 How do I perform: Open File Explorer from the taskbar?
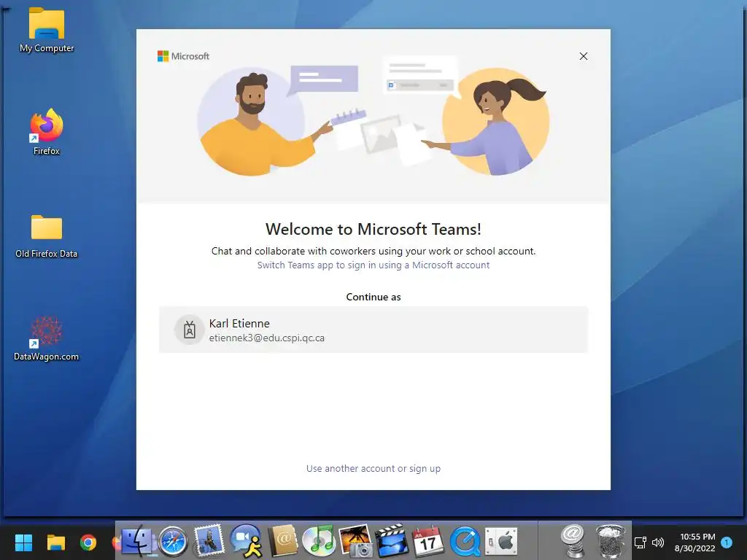pos(55,542)
